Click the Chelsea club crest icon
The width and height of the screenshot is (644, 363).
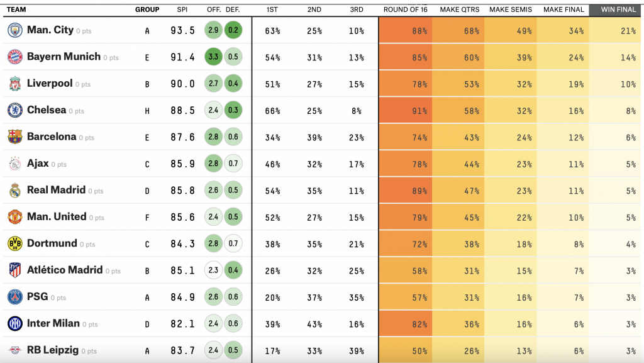click(14, 110)
